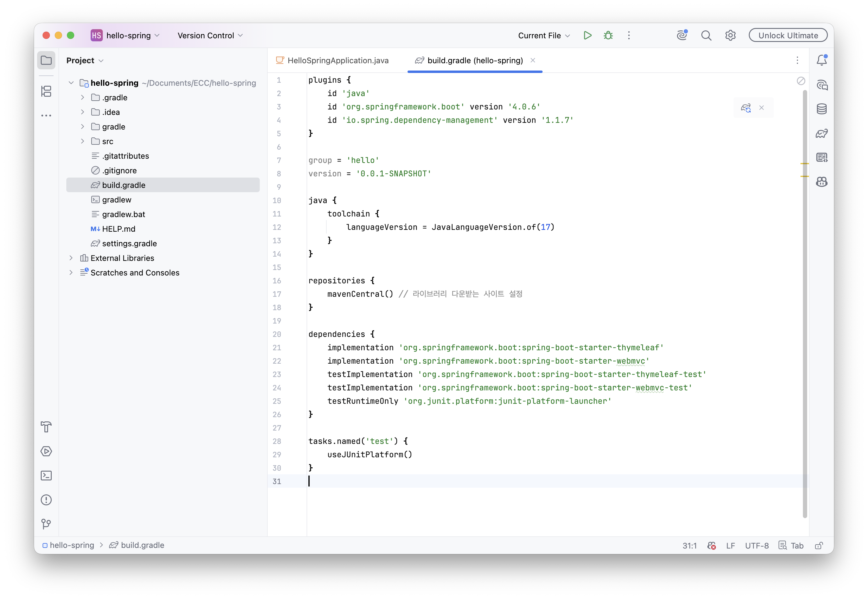Viewport: 868px width, 599px height.
Task: Open the tool window above Copilot icon
Action: tap(822, 158)
